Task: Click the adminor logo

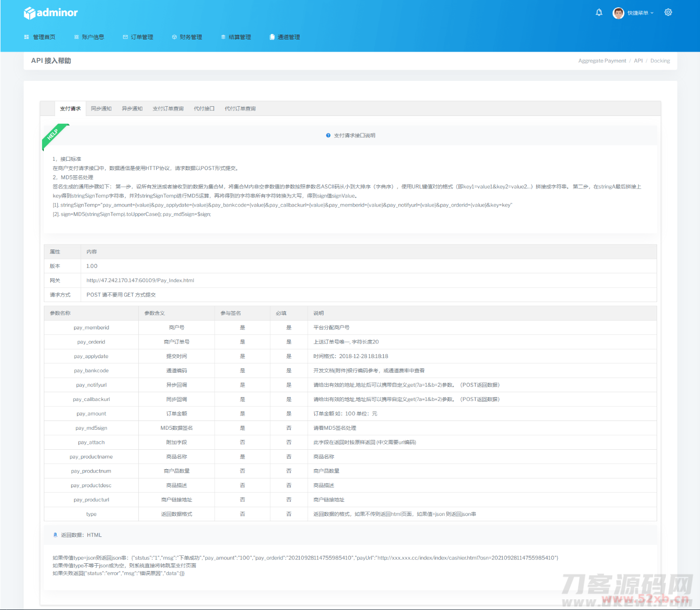Action: (51, 13)
